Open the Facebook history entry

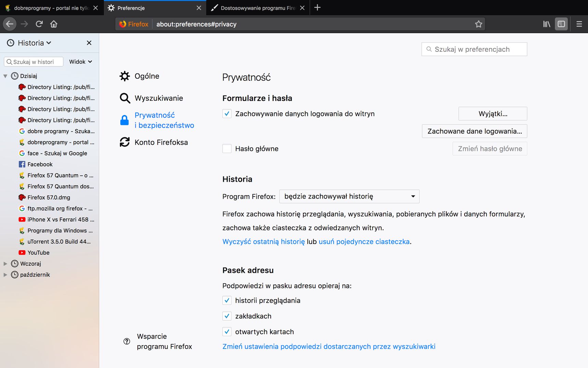50,164
